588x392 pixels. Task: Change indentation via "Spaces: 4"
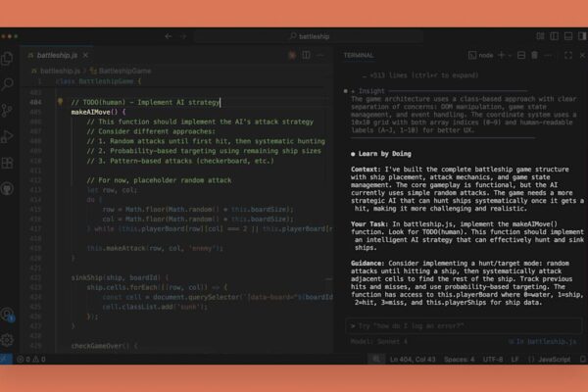[x=459, y=359]
